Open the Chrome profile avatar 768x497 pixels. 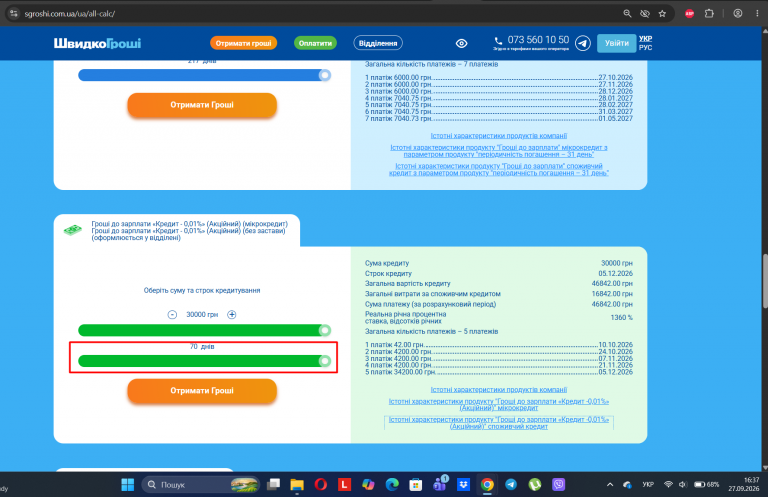(738, 14)
